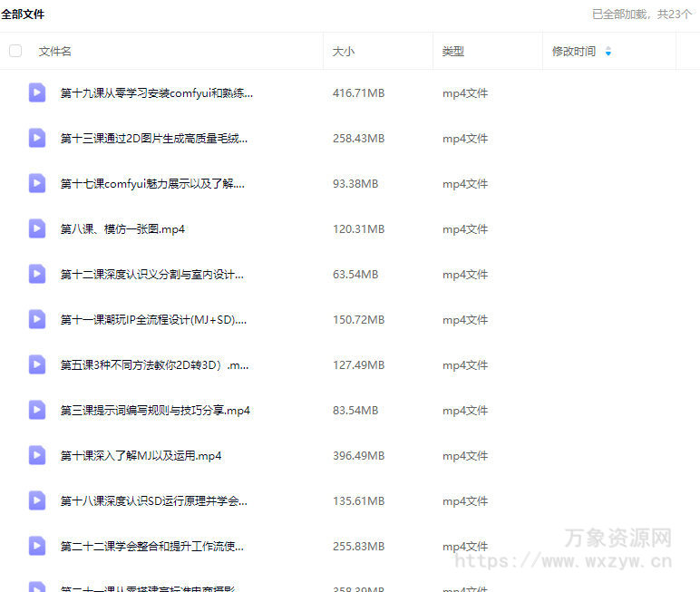Click the video icon for 第十三课 file

[x=37, y=138]
